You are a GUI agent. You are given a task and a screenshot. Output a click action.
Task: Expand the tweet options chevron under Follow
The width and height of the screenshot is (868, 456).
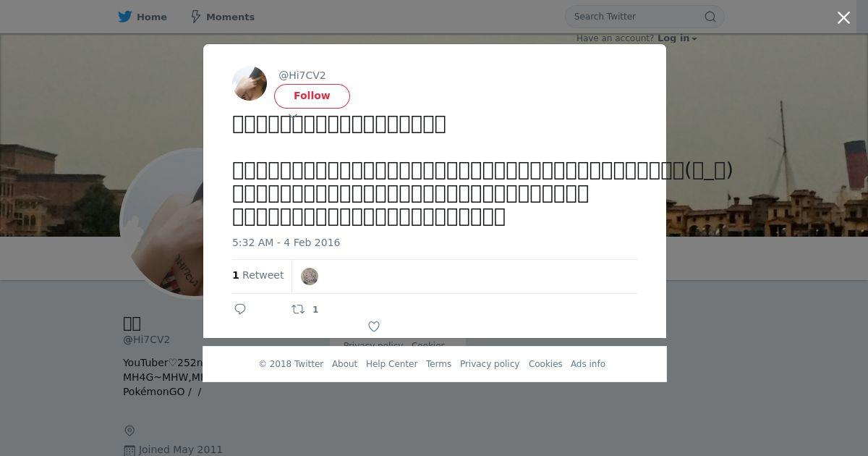[x=293, y=116]
